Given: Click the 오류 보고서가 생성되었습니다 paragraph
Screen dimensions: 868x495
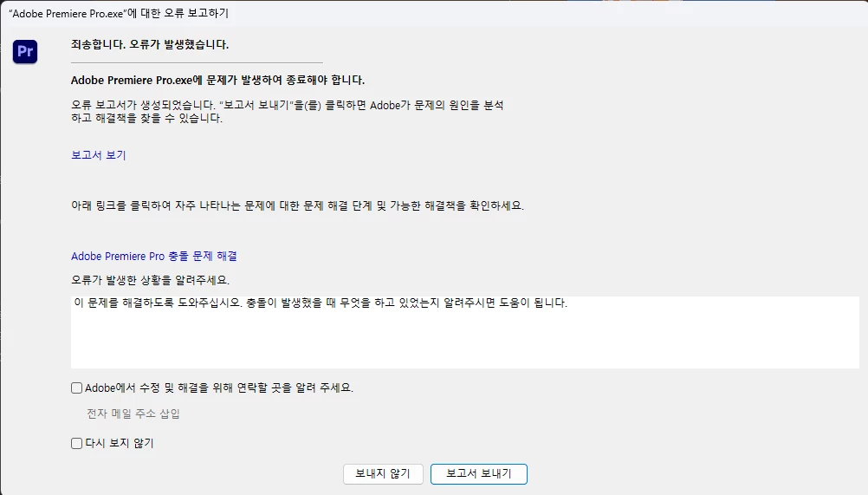Looking at the screenshot, I should click(288, 111).
